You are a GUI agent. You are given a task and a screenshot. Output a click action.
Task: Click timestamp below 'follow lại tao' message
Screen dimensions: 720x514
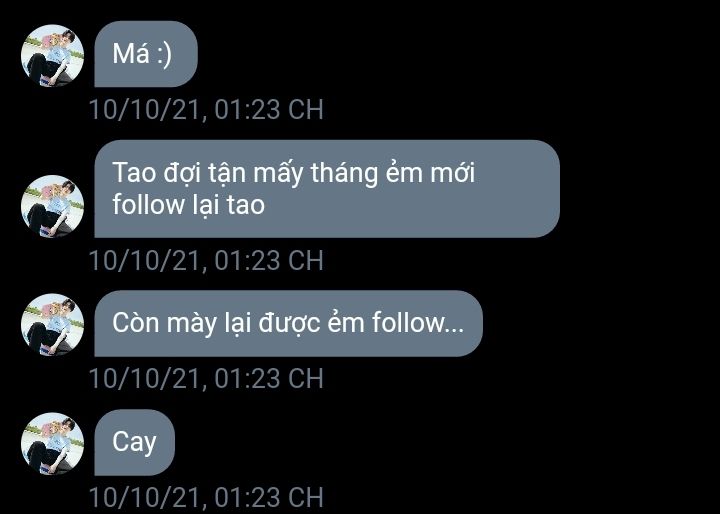click(x=206, y=260)
